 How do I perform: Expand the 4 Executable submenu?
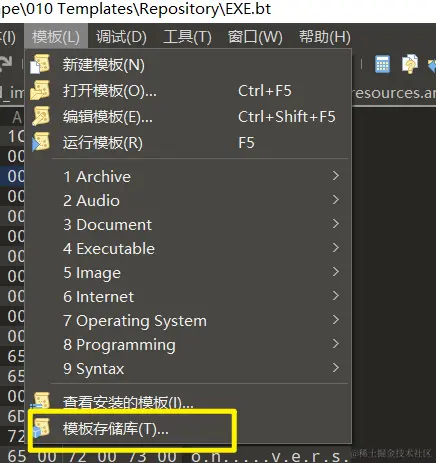(x=188, y=248)
